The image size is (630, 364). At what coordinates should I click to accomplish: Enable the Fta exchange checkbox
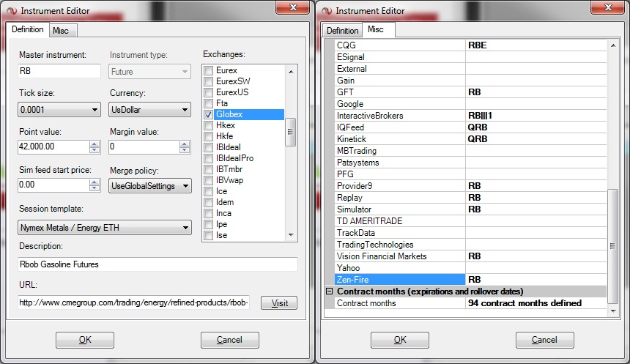click(209, 104)
